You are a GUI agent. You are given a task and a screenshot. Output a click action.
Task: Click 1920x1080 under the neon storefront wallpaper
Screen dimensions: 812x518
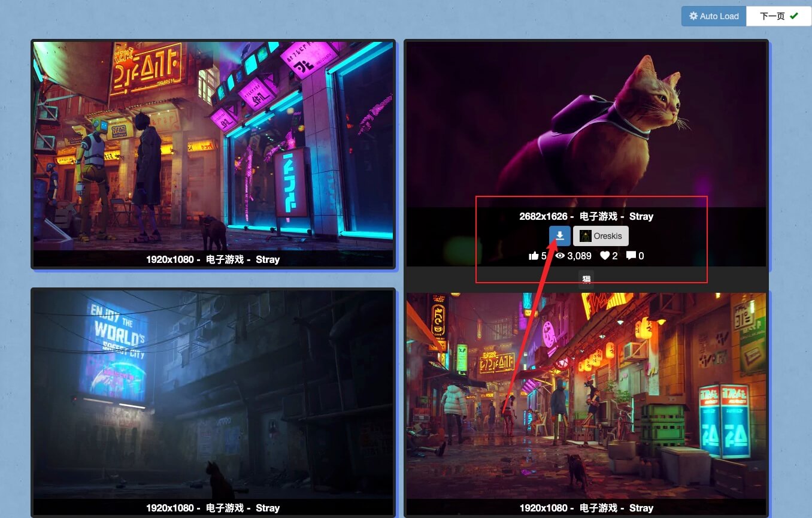[x=170, y=259]
